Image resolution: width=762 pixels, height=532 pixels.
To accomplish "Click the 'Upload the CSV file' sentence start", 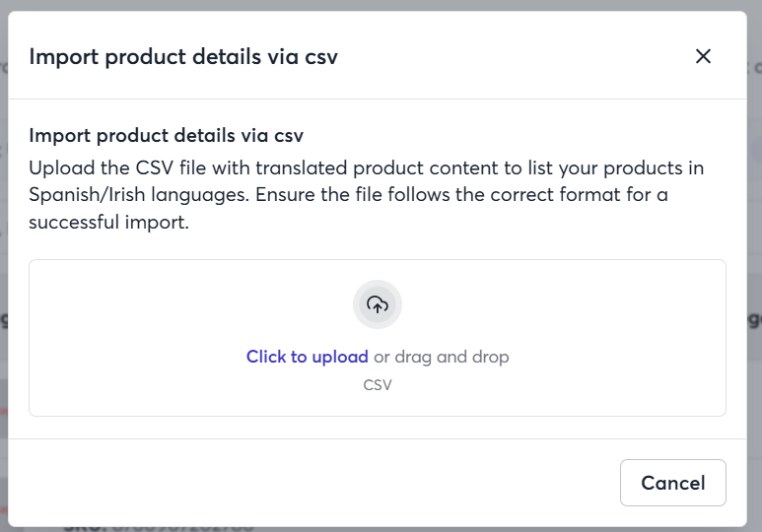I will tap(102, 168).
